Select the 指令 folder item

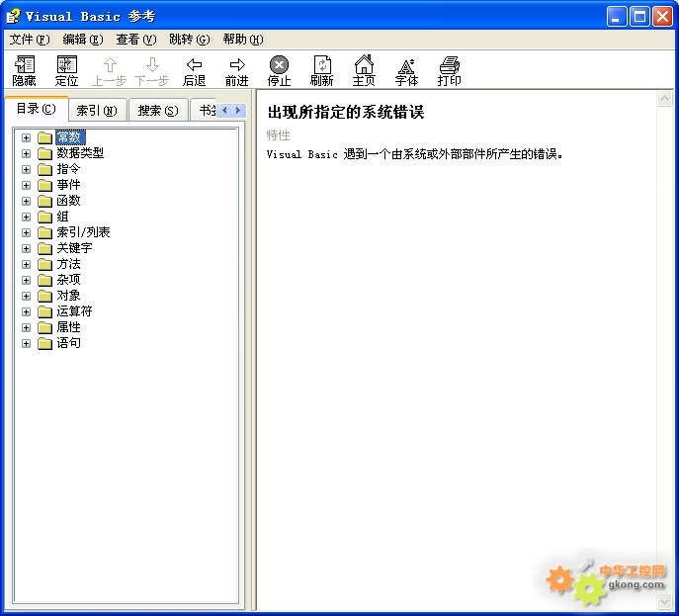(x=68, y=169)
